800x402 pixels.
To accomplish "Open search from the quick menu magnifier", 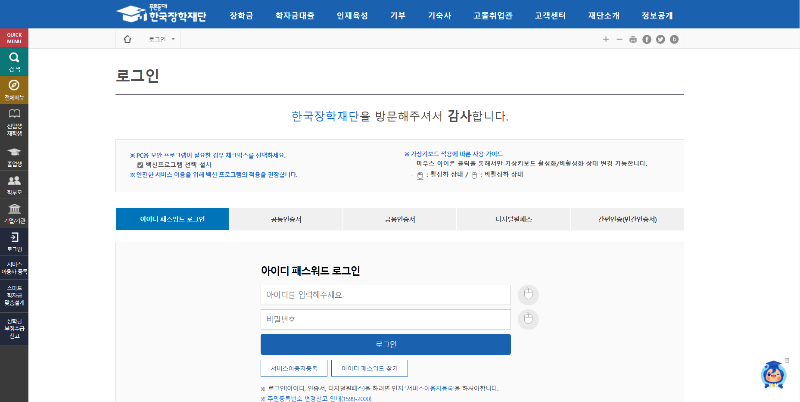I will (x=14, y=61).
